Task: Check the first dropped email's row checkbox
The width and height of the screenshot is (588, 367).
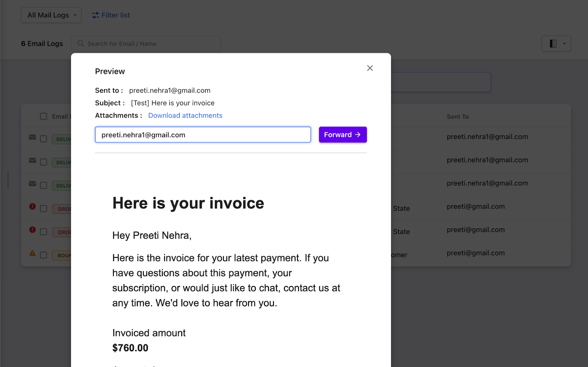Action: click(x=43, y=209)
